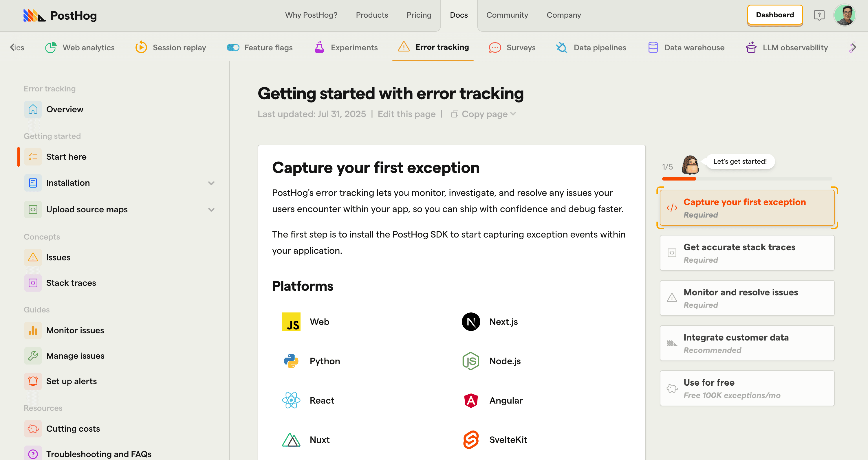868x460 pixels.
Task: Click the Session replay play icon
Action: point(141,47)
